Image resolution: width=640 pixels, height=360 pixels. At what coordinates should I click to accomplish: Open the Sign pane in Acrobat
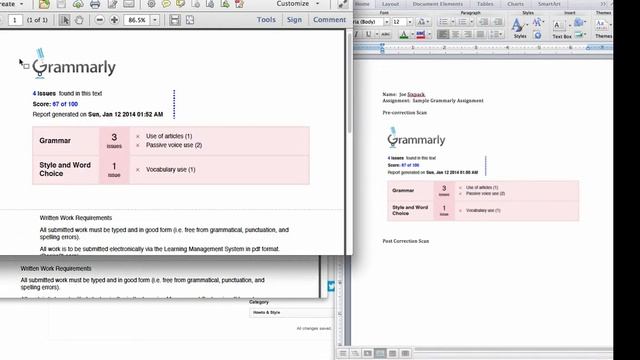294,20
